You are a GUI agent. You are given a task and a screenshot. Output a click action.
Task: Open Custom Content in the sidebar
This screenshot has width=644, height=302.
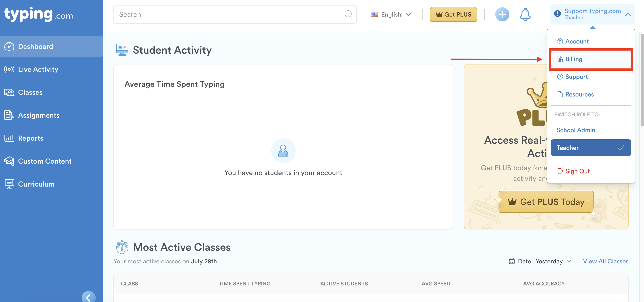tap(45, 161)
